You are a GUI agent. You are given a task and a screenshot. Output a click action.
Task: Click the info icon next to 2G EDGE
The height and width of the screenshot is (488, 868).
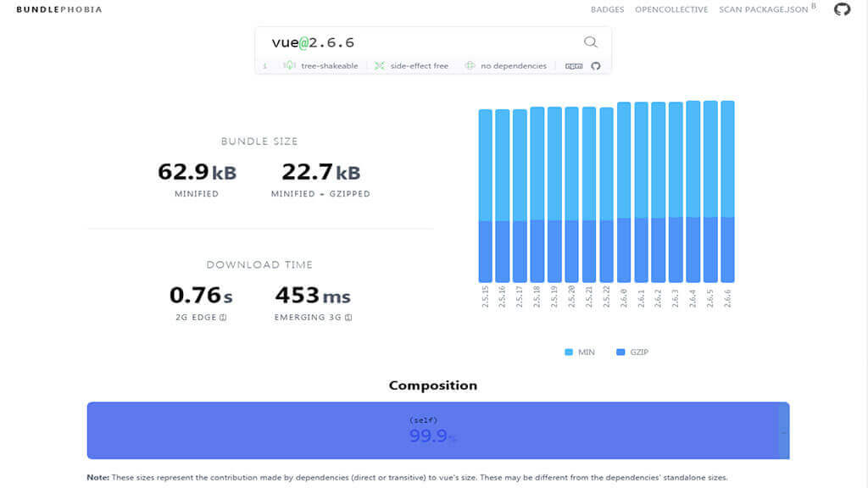pyautogui.click(x=223, y=318)
